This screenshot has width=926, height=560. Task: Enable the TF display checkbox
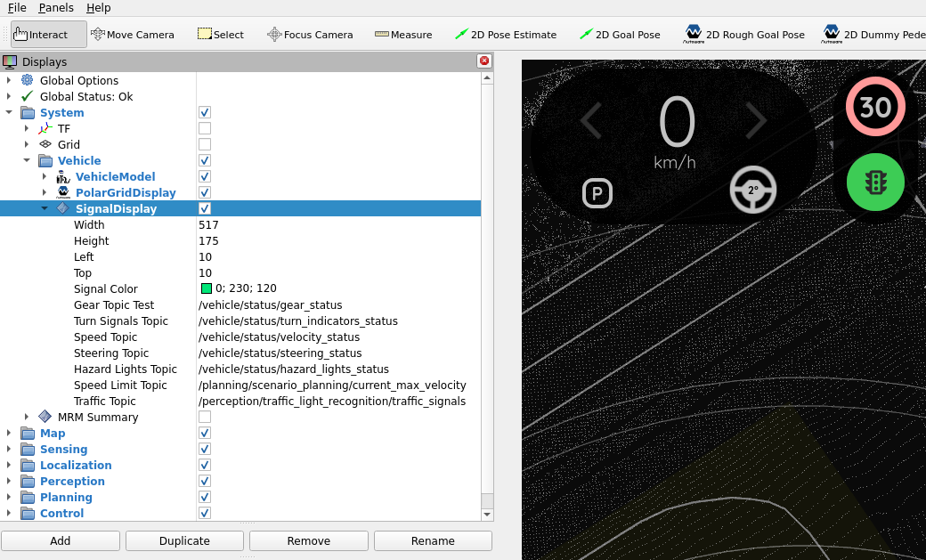205,128
